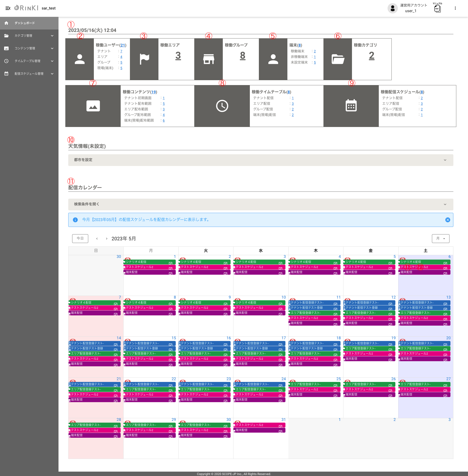This screenshot has width=468, height=476.
Task: Open the three-dot options menu
Action: coord(455,8)
